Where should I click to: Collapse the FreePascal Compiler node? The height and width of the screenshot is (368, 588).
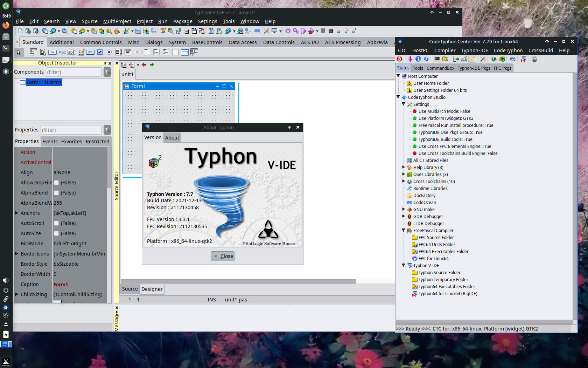point(404,230)
